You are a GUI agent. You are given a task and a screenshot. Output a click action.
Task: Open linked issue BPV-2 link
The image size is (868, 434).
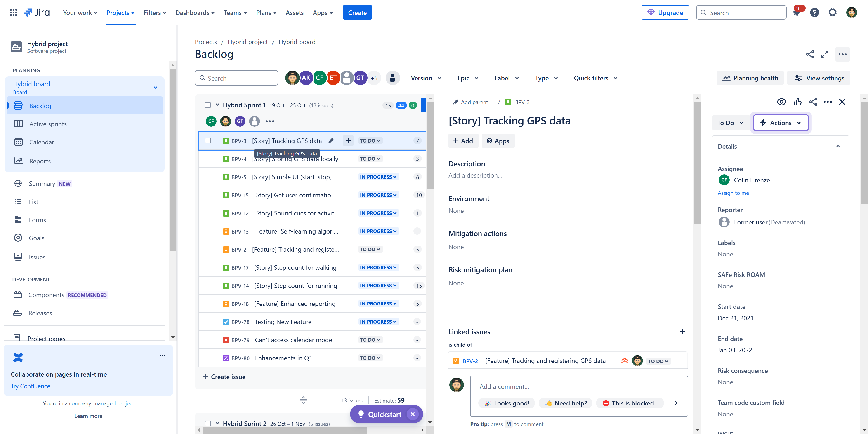470,361
